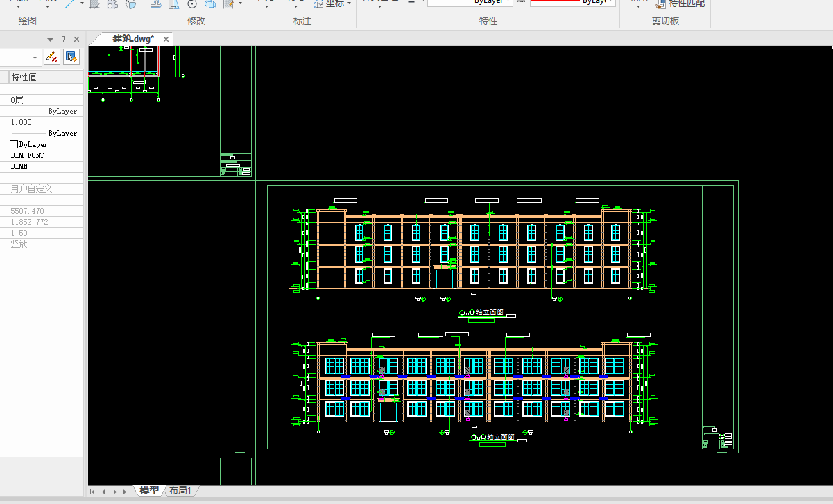Click the select objects cursor icon
The image size is (833, 504).
click(71, 57)
